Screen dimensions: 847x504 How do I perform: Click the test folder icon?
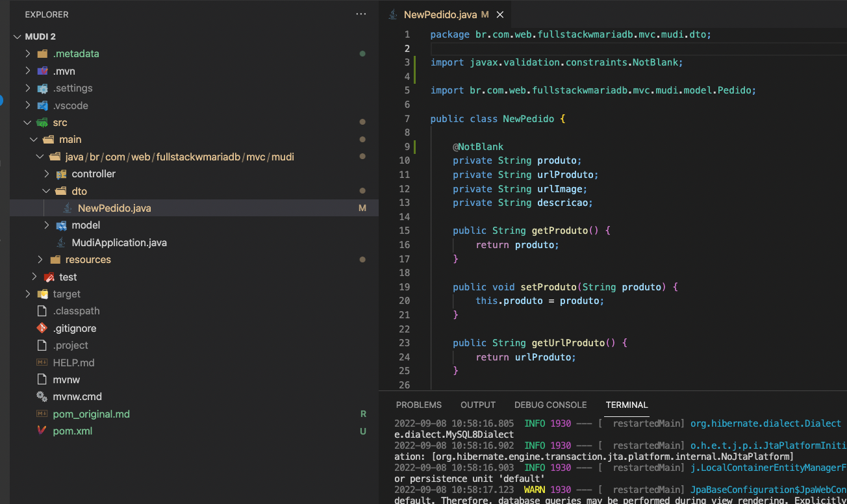click(49, 277)
